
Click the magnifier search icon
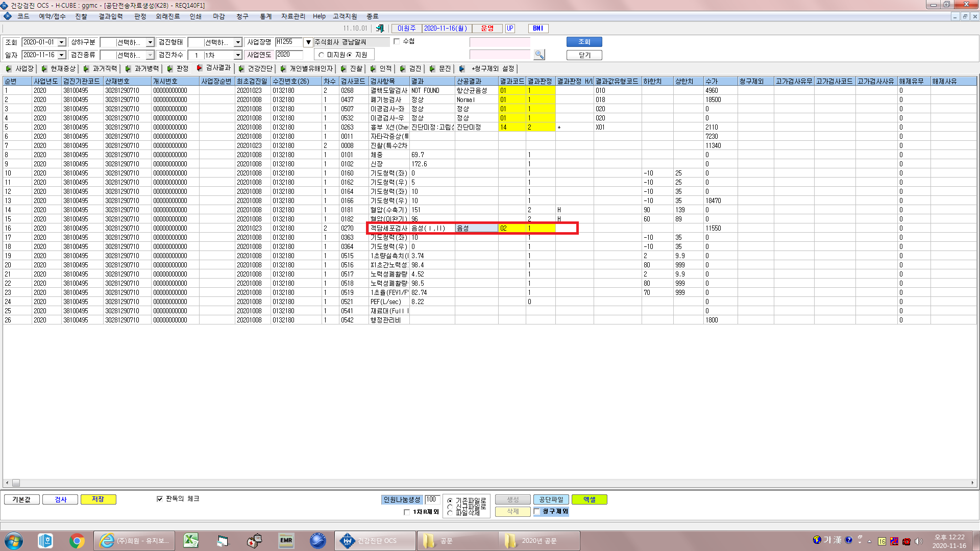click(x=539, y=55)
